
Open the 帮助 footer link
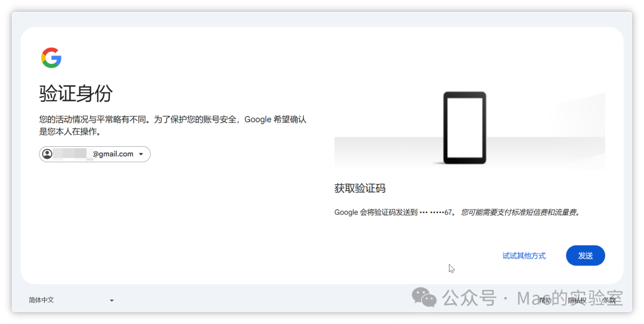[546, 300]
